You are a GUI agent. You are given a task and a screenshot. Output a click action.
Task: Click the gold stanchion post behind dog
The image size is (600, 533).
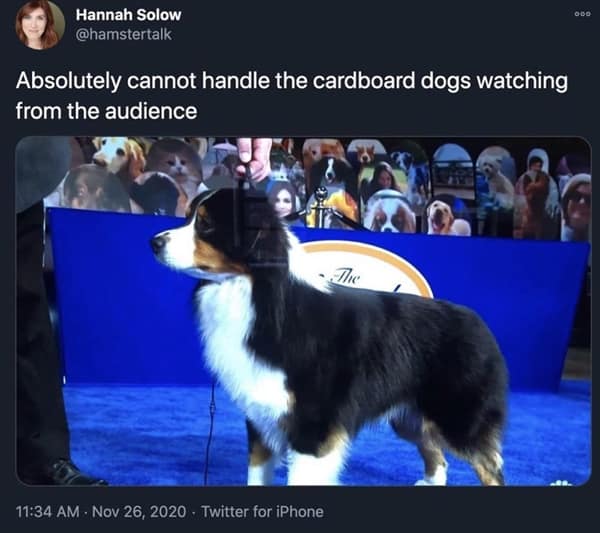coord(321,207)
